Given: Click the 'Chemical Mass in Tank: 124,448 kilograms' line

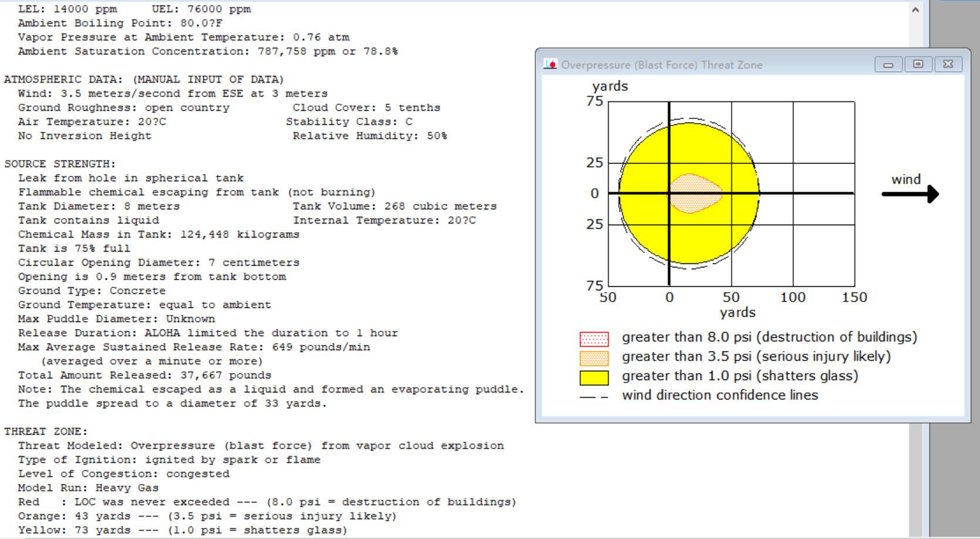Looking at the screenshot, I should click(158, 235).
